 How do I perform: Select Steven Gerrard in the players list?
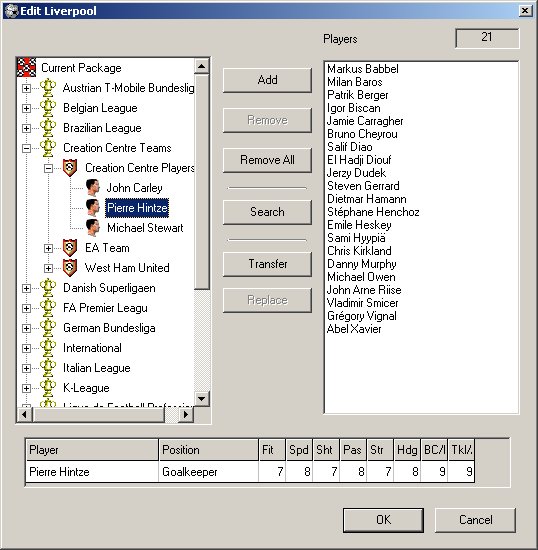363,186
